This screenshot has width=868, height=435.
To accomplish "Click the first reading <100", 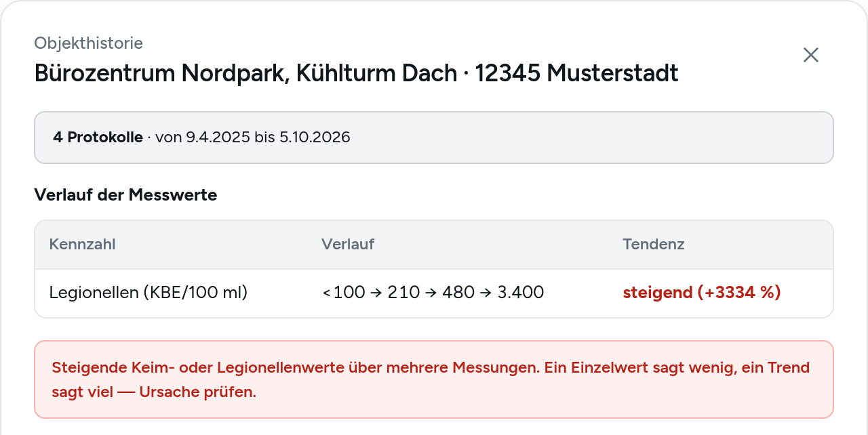I will pos(344,293).
